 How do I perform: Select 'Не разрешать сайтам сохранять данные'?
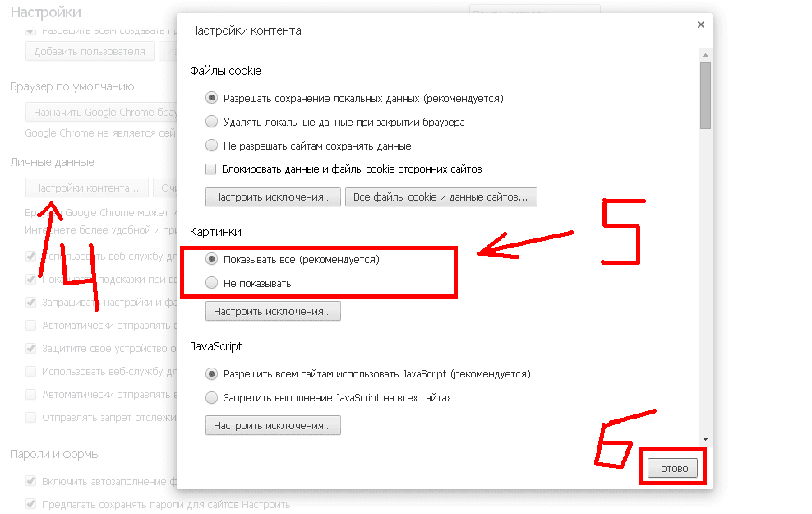click(x=211, y=146)
